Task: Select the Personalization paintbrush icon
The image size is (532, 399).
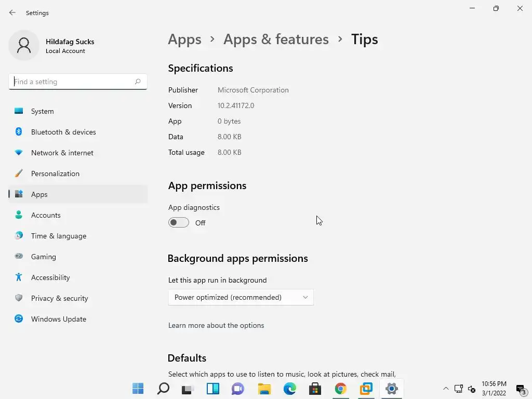Action: (19, 174)
